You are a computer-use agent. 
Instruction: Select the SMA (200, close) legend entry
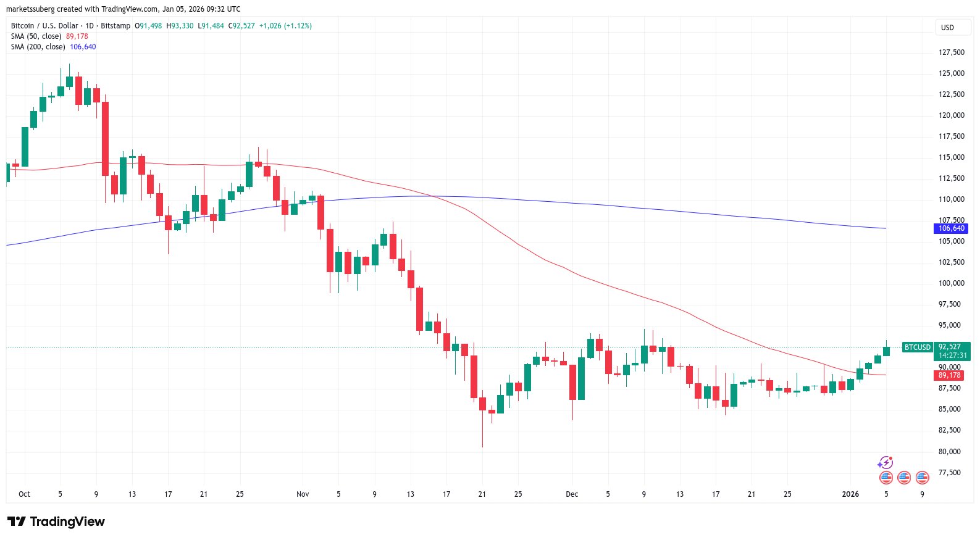click(x=38, y=47)
